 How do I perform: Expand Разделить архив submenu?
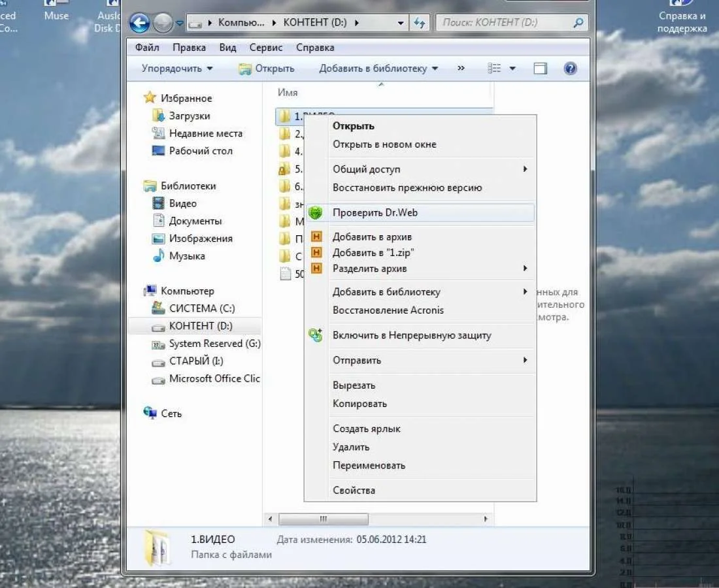coord(420,269)
